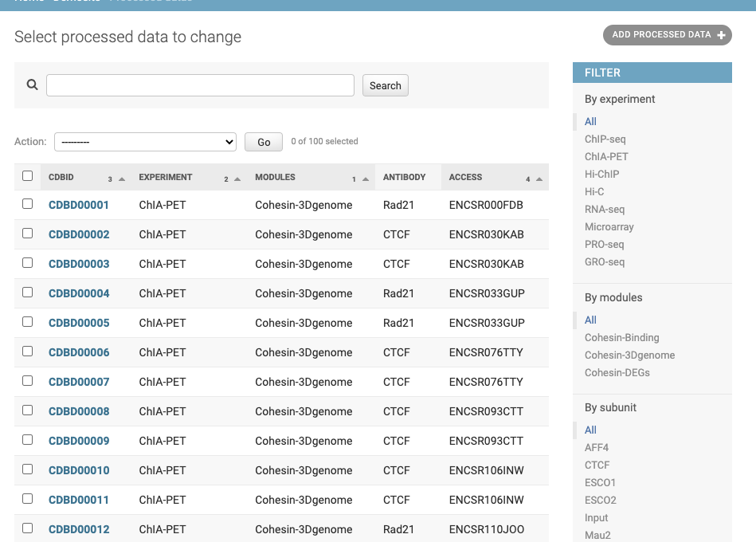Select the checkbox next to CDBD00006
Viewport: 756px width, 542px height.
tap(28, 352)
